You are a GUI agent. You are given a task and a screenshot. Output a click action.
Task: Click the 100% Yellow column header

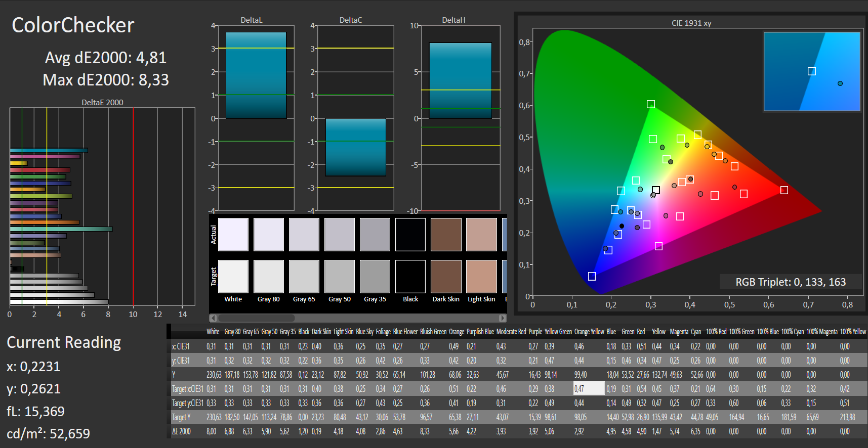tap(853, 332)
